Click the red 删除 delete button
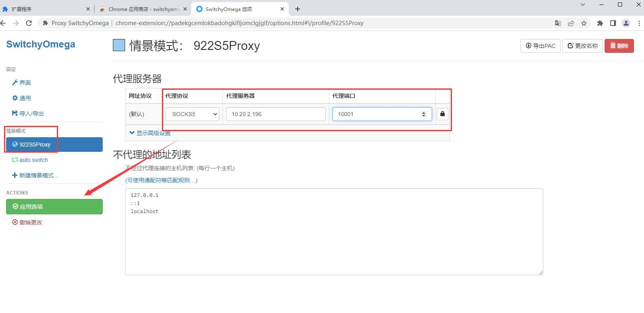644x313 pixels. (x=619, y=46)
